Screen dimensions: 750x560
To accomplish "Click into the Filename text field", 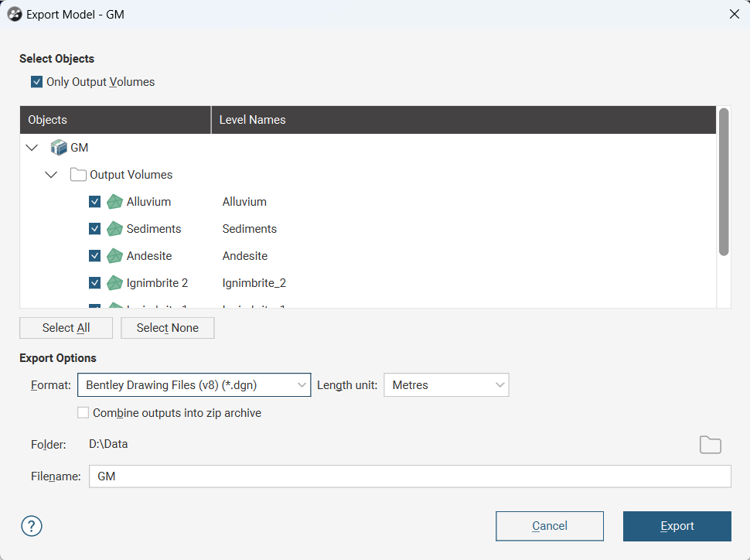I will point(410,476).
